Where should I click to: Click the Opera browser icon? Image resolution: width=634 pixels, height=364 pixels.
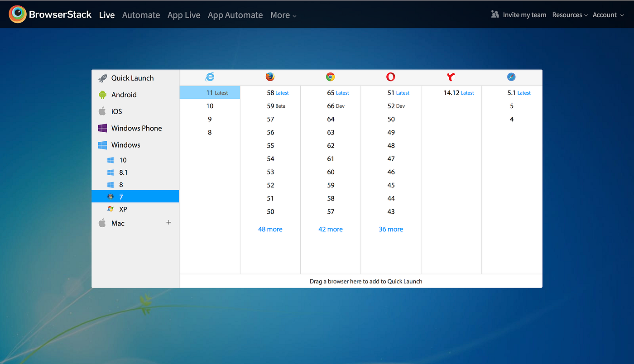coord(391,77)
